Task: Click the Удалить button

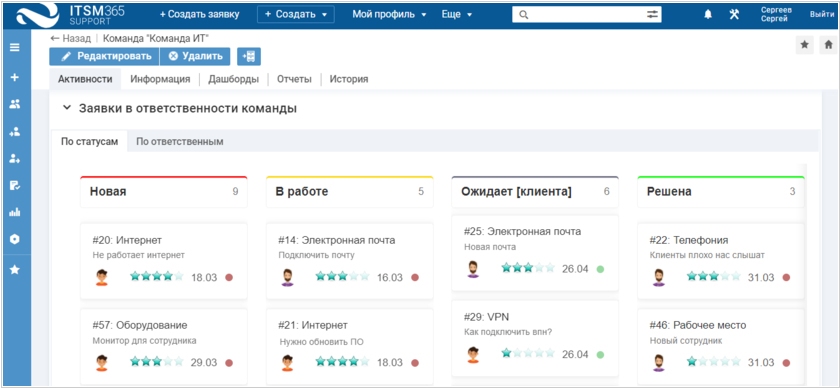Action: pos(195,56)
